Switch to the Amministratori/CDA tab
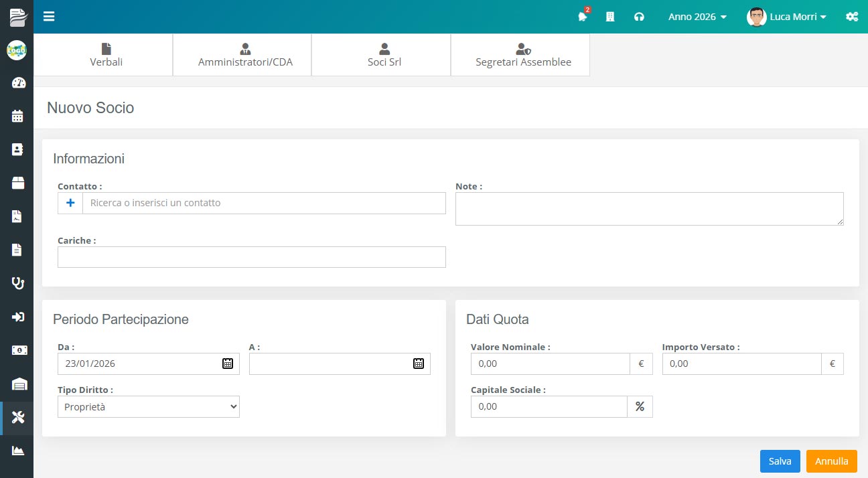This screenshot has height=478, width=868. tap(245, 55)
